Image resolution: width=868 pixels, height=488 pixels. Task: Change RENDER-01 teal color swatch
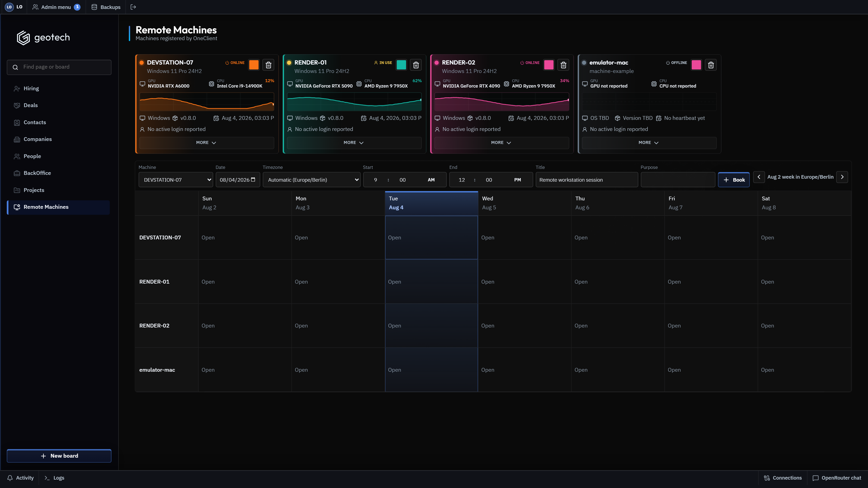coord(401,65)
